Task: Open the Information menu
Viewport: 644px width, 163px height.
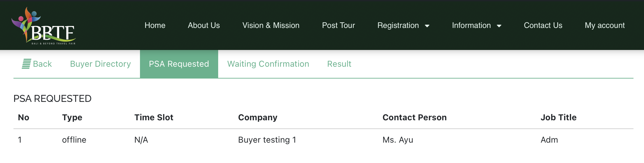Action: (471, 25)
